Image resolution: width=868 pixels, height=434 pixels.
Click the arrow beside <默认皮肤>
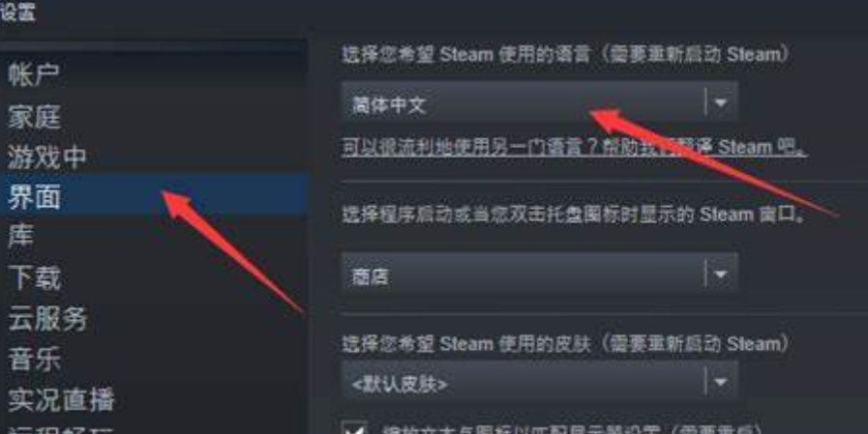720,382
